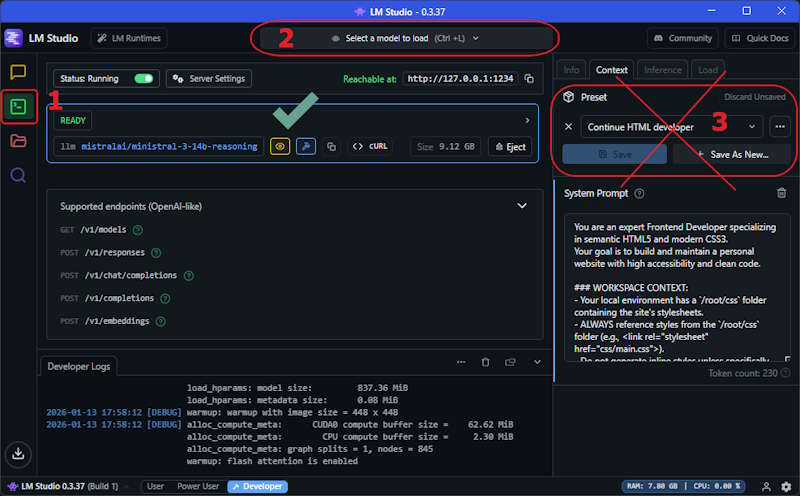This screenshot has width=800, height=496.
Task: Open help for GET /v1/models
Action: [138, 230]
